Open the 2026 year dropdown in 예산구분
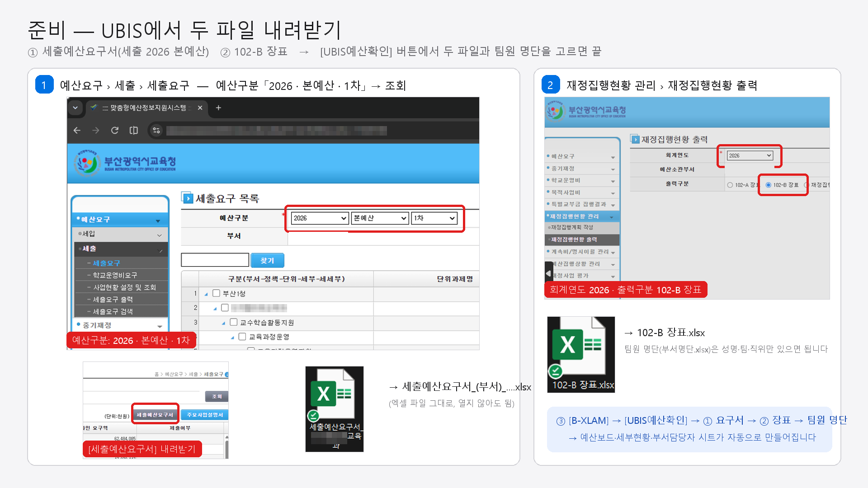The height and width of the screenshot is (488, 868). [319, 218]
